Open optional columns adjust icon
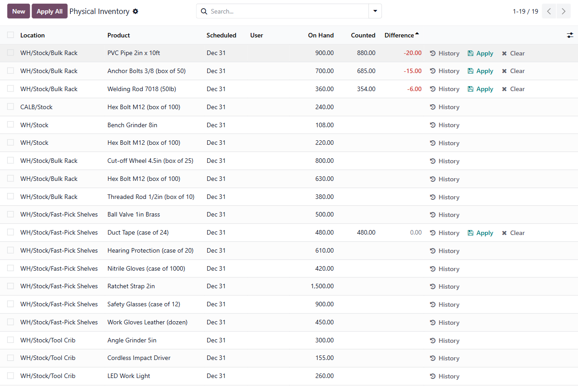This screenshot has width=578, height=392. [x=570, y=35]
